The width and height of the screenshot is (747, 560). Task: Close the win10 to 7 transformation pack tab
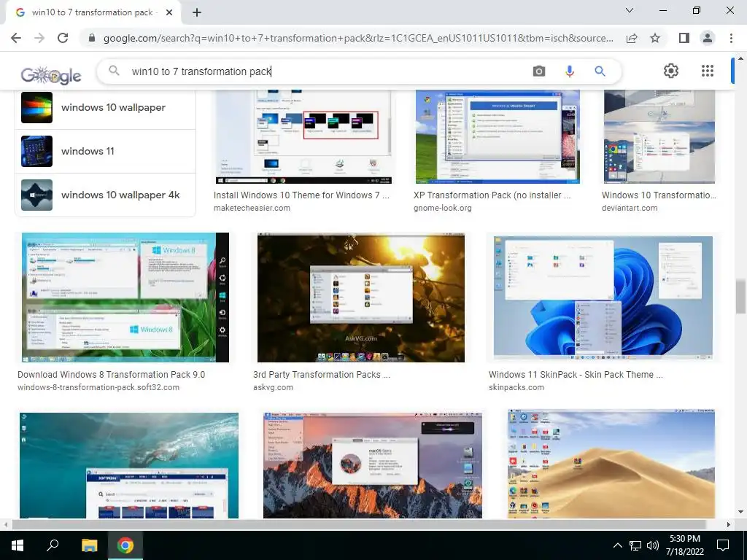coord(169,12)
